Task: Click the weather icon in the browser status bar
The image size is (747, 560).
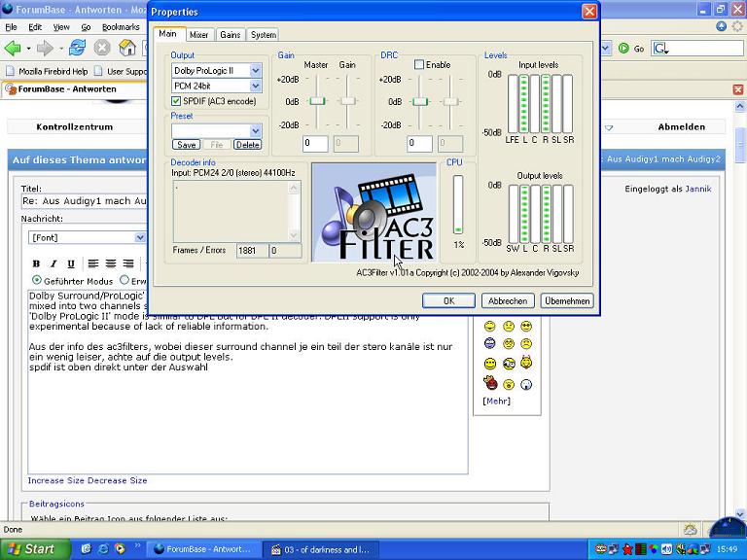Action: click(x=690, y=530)
